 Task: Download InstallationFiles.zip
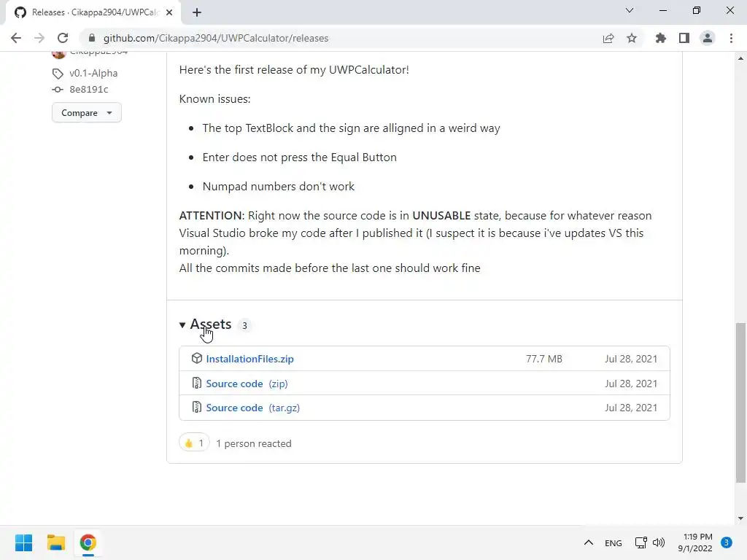pyautogui.click(x=249, y=359)
